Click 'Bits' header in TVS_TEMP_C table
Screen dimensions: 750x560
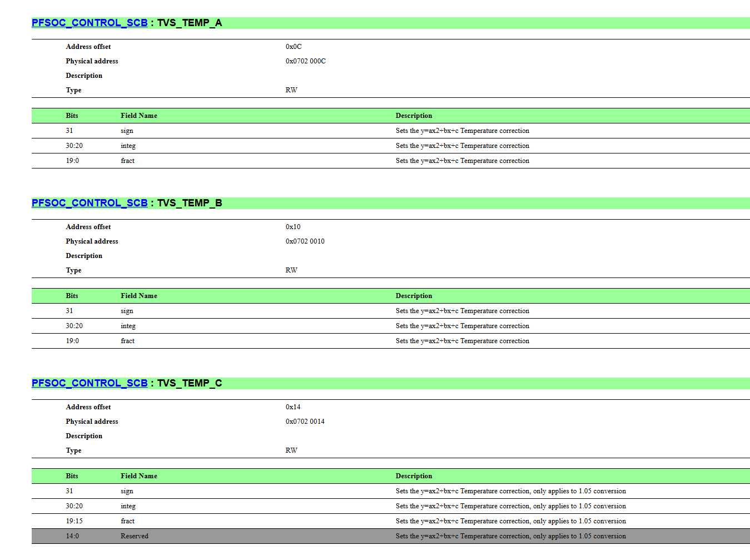(72, 476)
